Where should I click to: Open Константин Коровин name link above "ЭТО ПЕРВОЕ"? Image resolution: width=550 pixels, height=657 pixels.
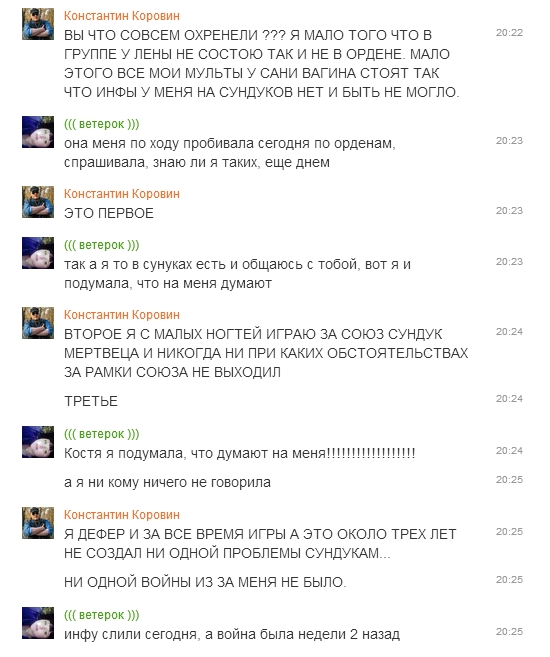(x=122, y=194)
